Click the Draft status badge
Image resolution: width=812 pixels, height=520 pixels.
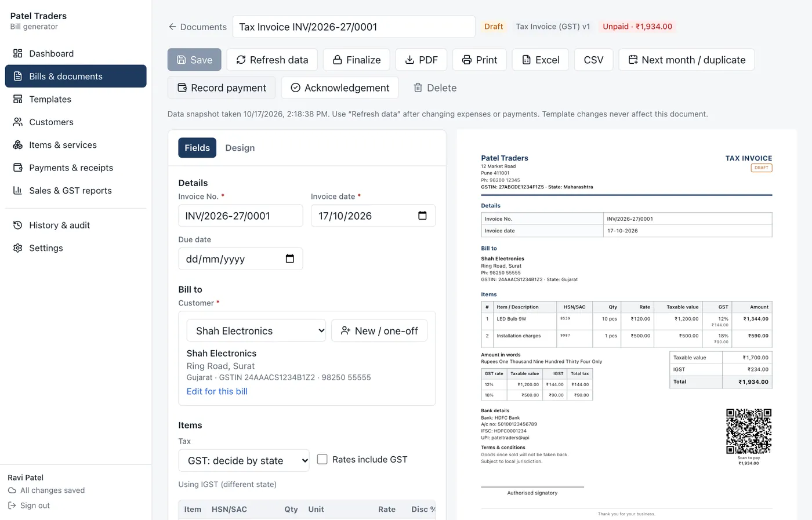pos(494,27)
